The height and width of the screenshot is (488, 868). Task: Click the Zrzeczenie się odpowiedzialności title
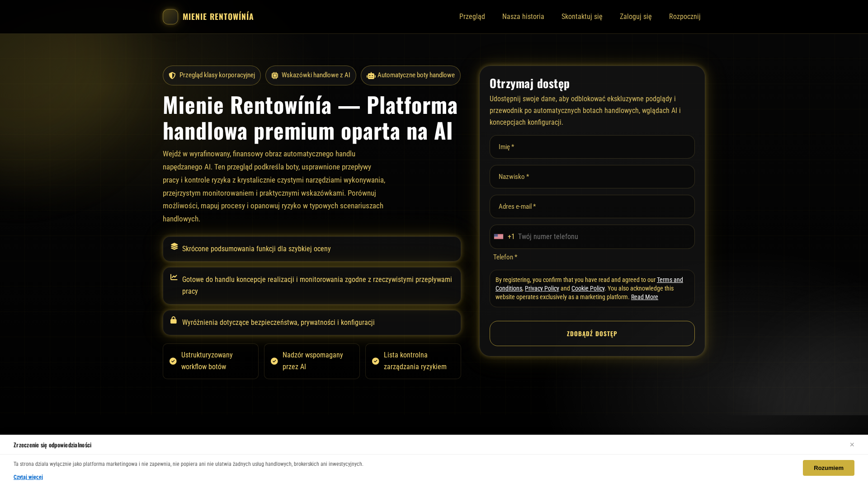click(52, 445)
